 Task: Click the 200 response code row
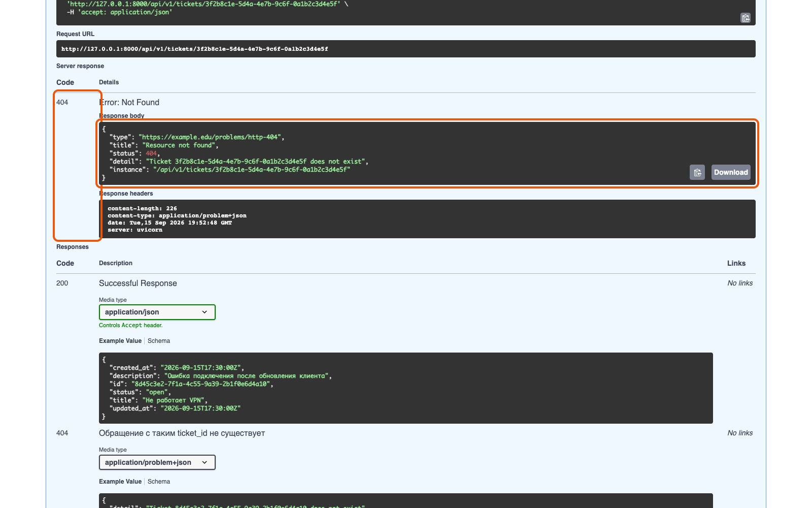coord(62,283)
